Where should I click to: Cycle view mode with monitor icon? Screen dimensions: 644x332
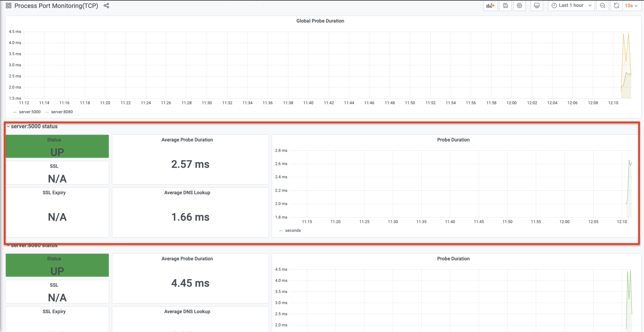[536, 5]
